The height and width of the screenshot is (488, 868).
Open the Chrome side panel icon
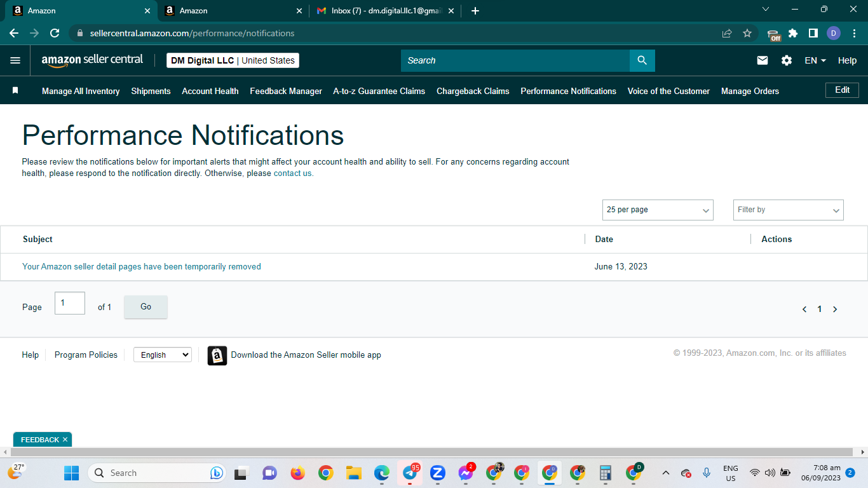[813, 33]
